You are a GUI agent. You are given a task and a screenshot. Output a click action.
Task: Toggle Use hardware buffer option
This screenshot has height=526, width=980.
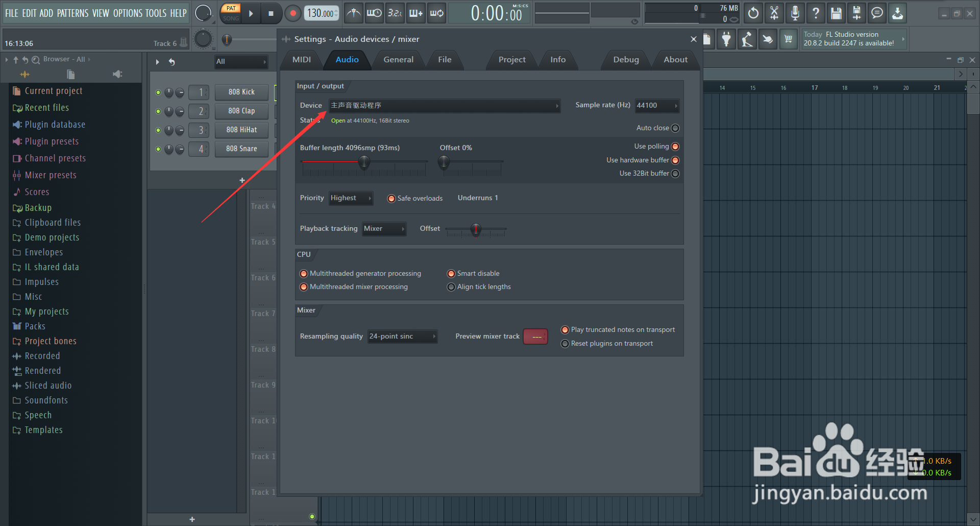click(x=675, y=160)
